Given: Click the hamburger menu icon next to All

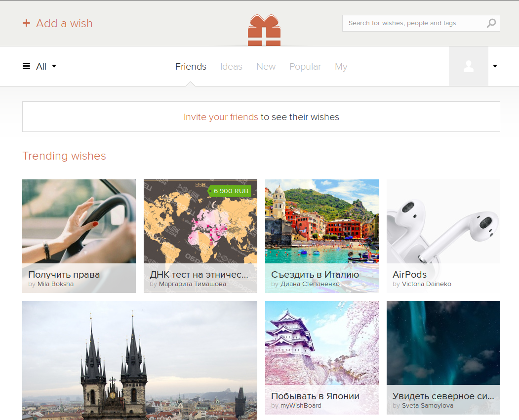Looking at the screenshot, I should tap(27, 66).
